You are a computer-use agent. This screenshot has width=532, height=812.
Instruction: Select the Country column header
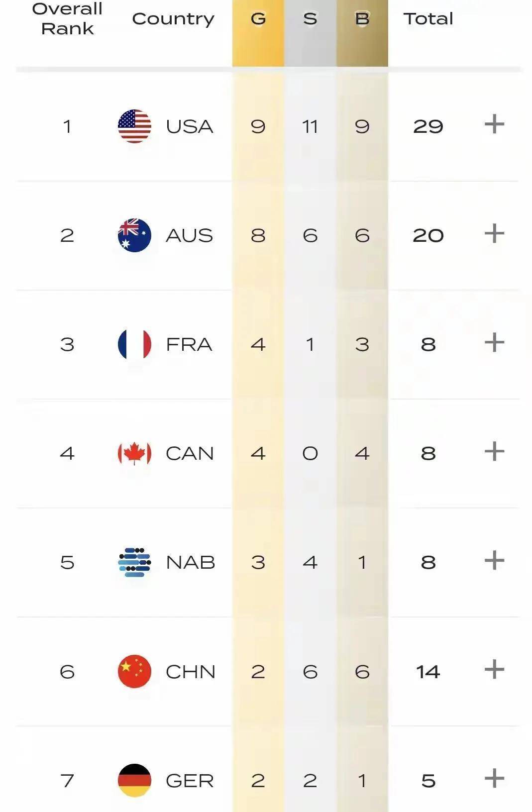[173, 19]
